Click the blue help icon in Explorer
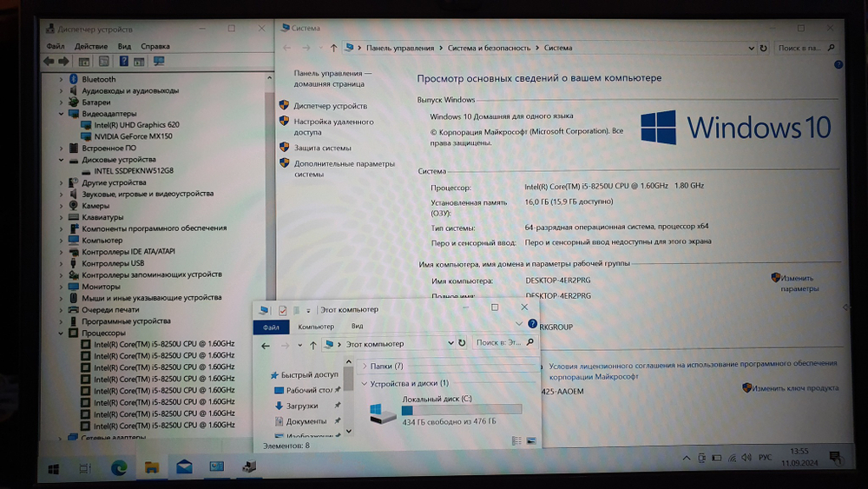Viewport: 868px width, 489px height. pyautogui.click(x=532, y=323)
